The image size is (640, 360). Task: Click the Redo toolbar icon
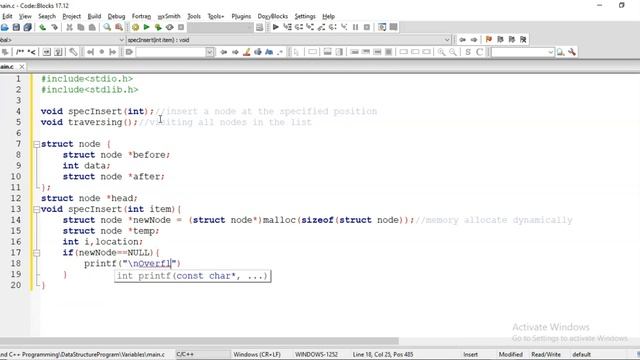(54, 27)
